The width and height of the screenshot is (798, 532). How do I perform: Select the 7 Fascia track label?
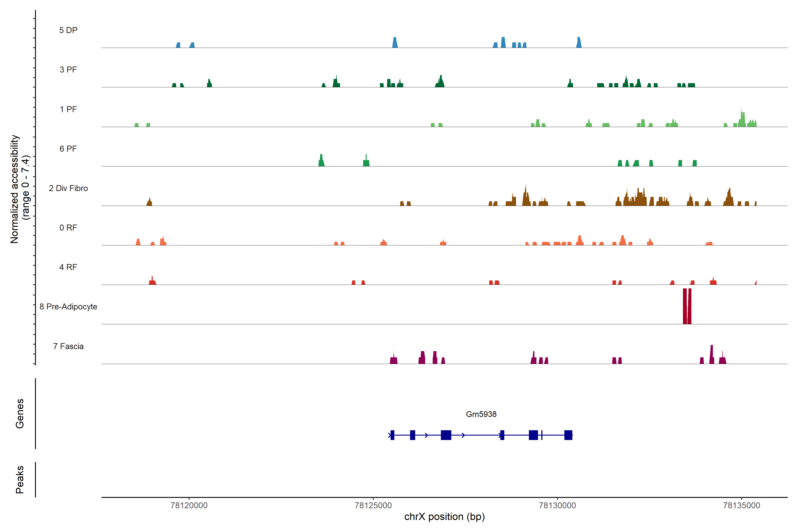click(x=68, y=346)
